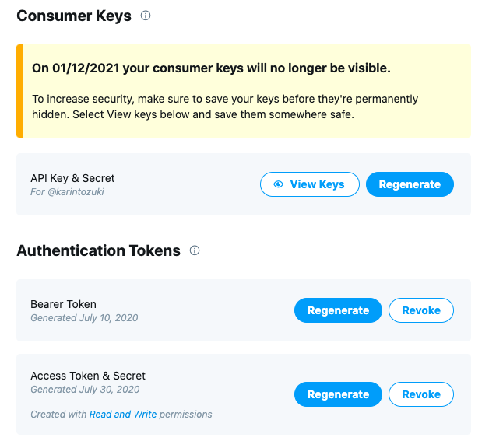Click the Consumer Keys heading
The height and width of the screenshot is (448, 503).
pos(74,16)
